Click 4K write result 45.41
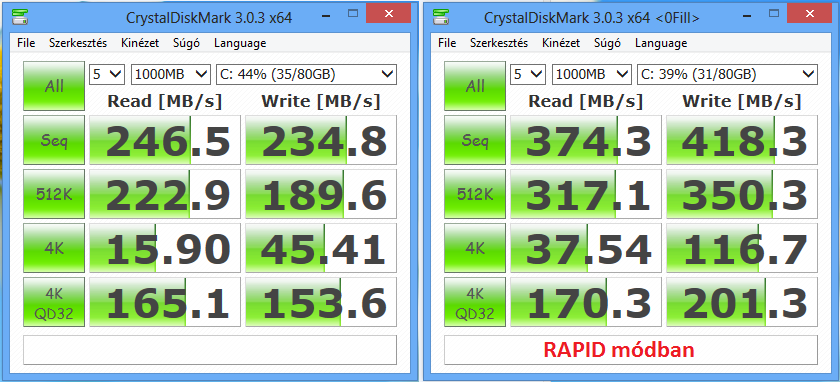This screenshot has height=382, width=840. pyautogui.click(x=321, y=248)
